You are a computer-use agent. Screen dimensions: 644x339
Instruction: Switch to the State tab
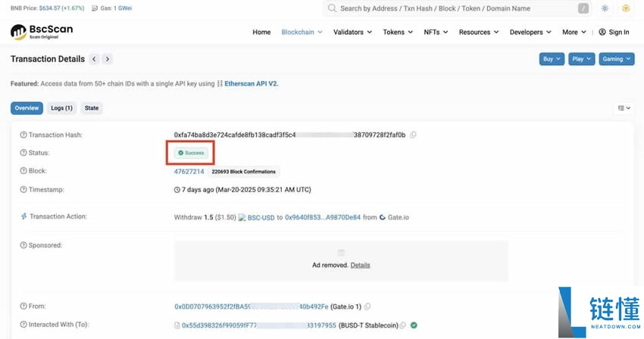(x=92, y=108)
